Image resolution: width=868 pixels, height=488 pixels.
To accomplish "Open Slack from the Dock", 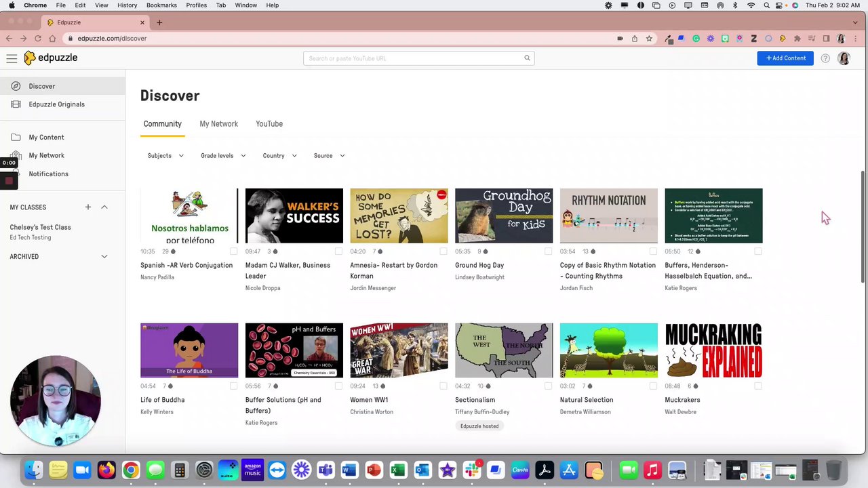I will pos(471,470).
